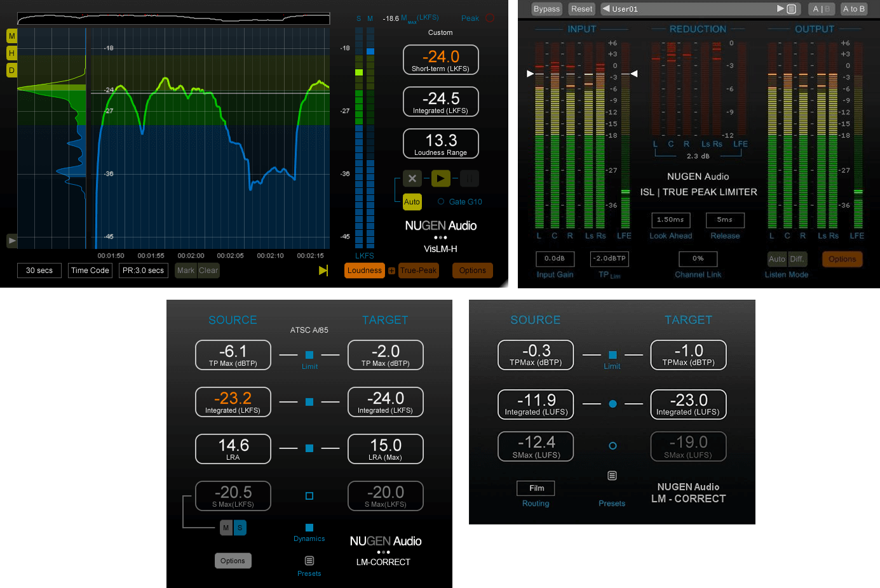880x588 pixels.
Task: Click the skip-to-end arrow below the graph
Action: [x=323, y=271]
